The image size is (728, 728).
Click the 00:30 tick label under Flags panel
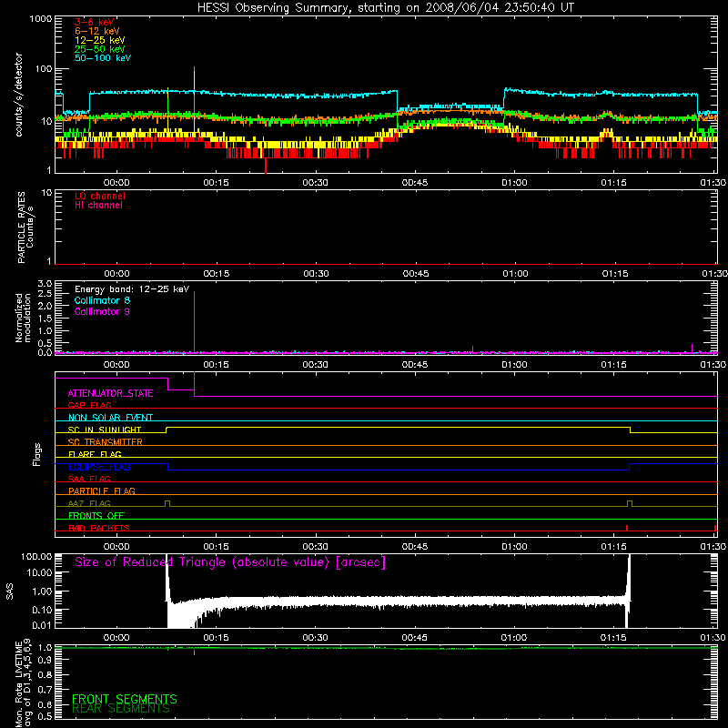(315, 547)
